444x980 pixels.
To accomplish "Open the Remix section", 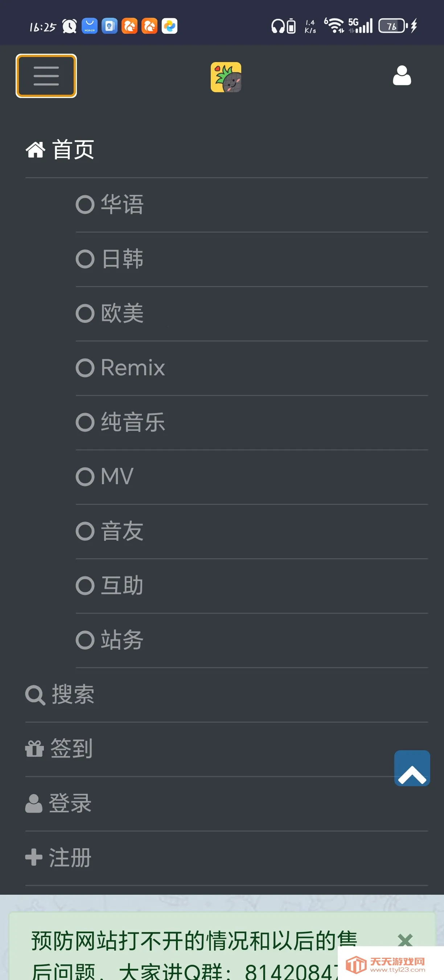I will coord(120,368).
